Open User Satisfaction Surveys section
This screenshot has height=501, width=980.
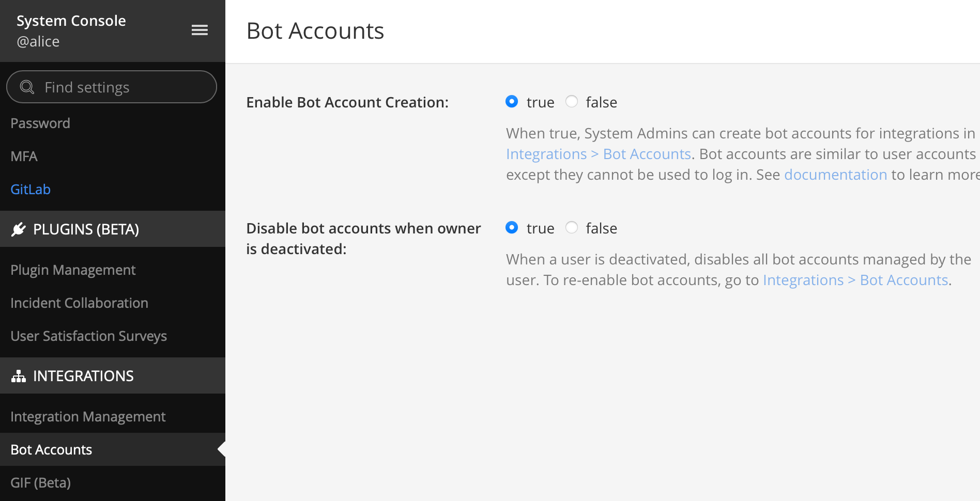[88, 336]
